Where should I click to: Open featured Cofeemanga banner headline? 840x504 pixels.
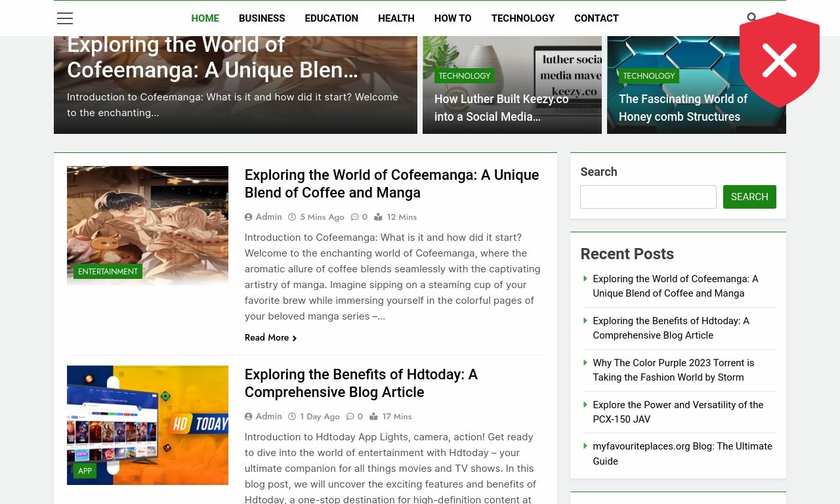click(x=213, y=58)
